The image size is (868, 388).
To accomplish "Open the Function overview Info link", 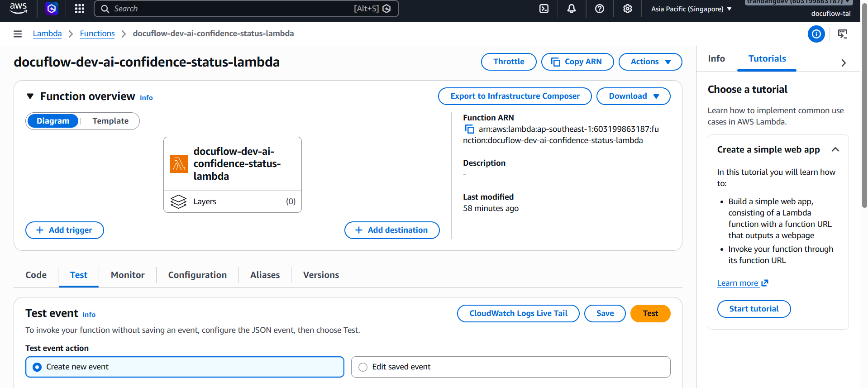I will coord(146,98).
